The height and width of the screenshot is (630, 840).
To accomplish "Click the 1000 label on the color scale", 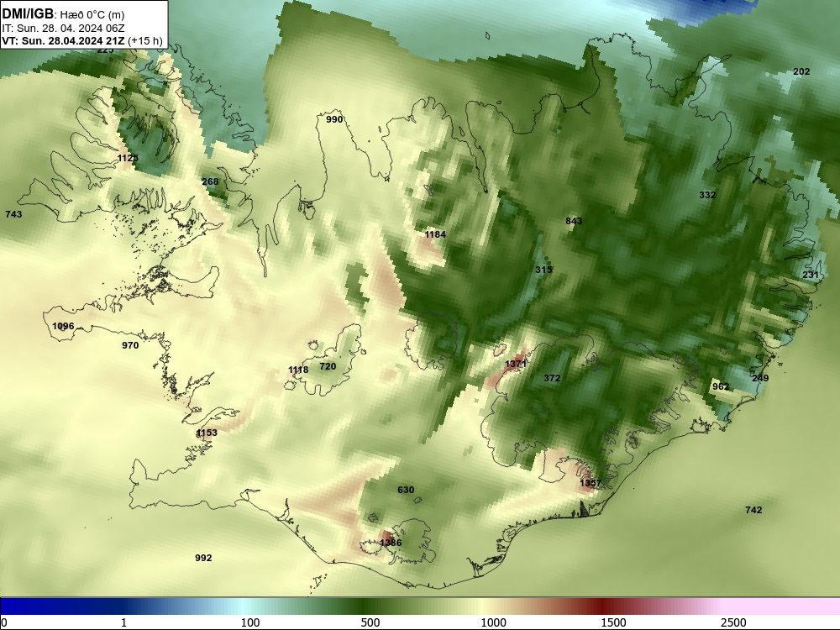I will point(493,622).
